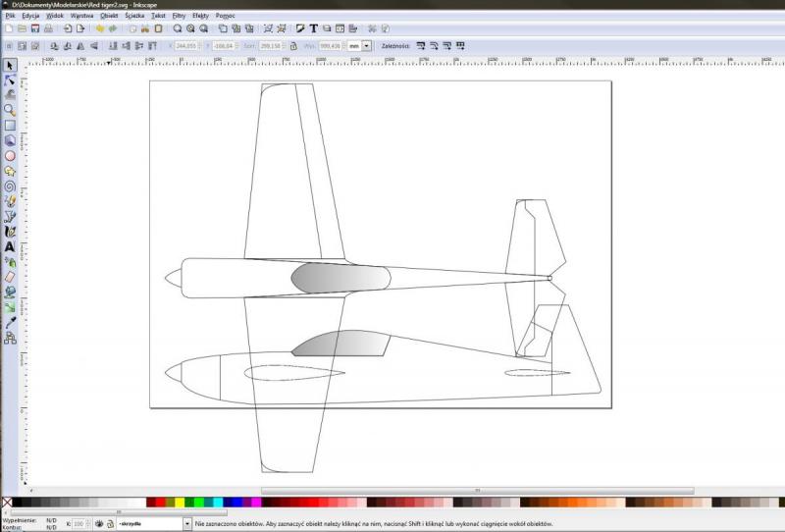The image size is (785, 532).
Task: Open the Ścieżka menu
Action: click(x=133, y=17)
